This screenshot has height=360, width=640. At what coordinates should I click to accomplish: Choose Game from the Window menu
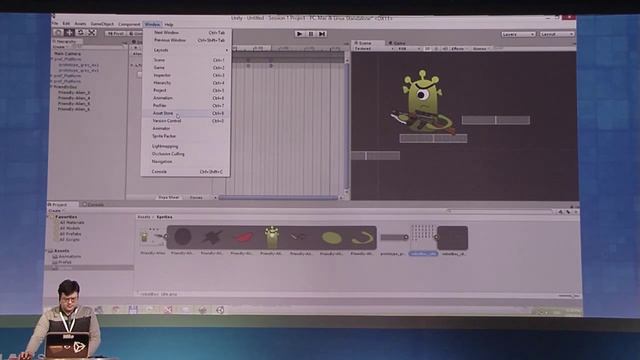186,68
